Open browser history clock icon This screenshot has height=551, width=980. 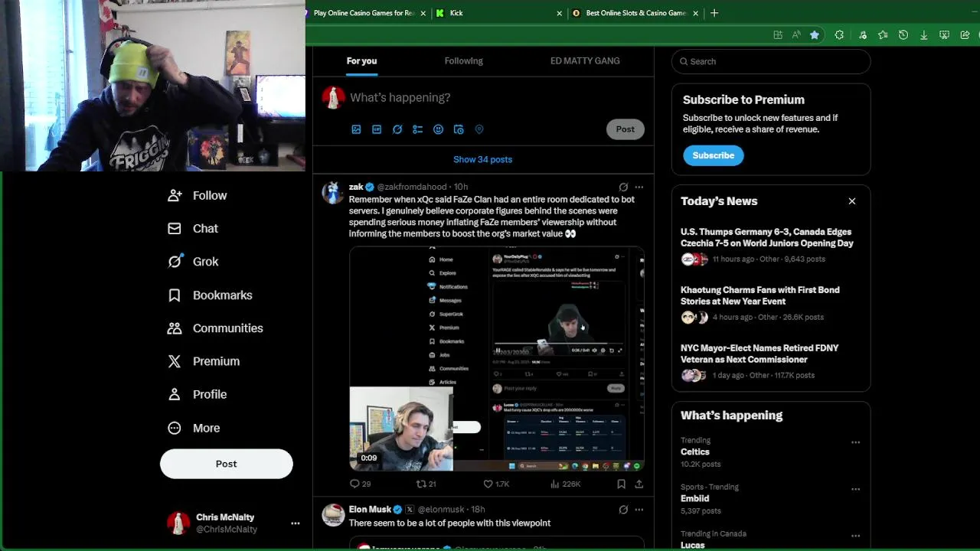[903, 34]
